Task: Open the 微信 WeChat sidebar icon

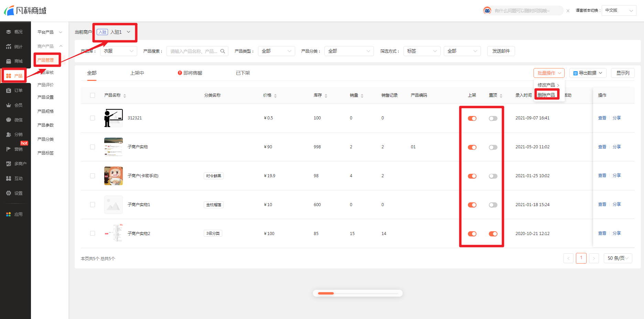Action: (9, 120)
